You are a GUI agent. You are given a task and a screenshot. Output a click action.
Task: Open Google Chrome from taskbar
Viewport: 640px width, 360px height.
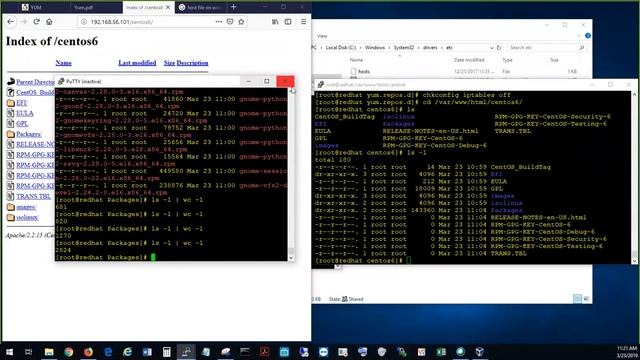[x=69, y=351]
